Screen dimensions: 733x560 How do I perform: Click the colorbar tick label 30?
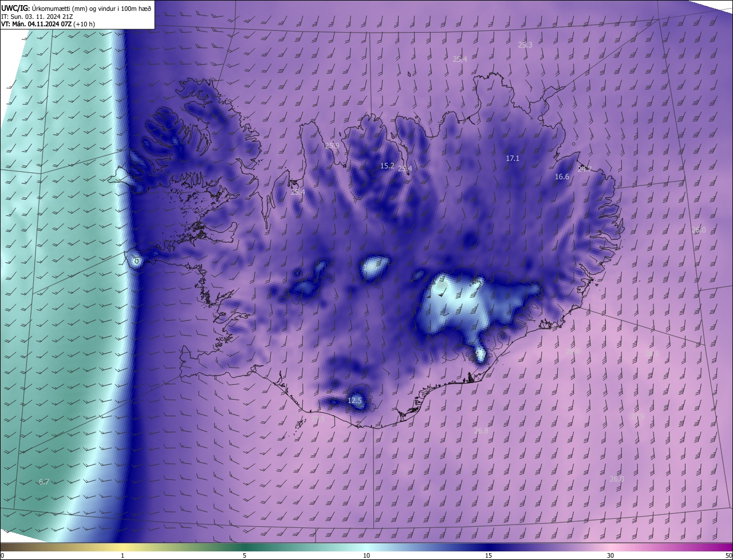click(x=610, y=555)
